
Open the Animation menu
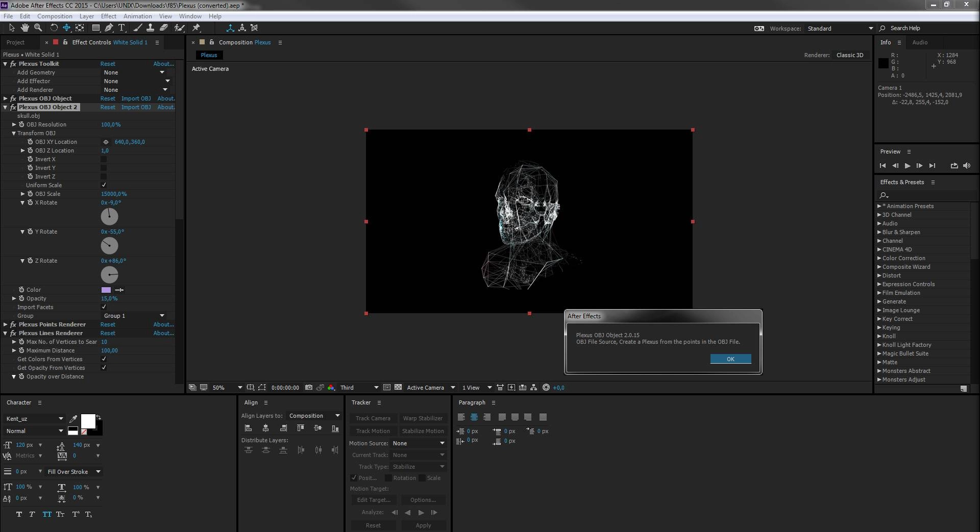138,16
